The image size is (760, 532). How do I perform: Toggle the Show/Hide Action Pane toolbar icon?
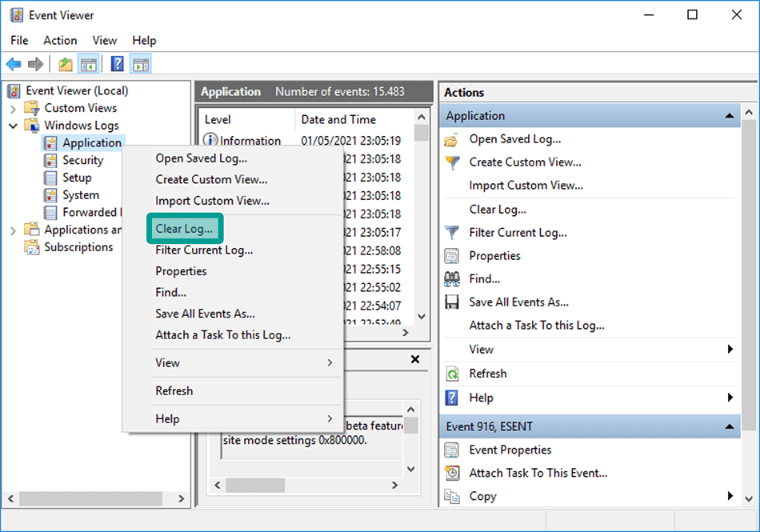click(x=141, y=64)
